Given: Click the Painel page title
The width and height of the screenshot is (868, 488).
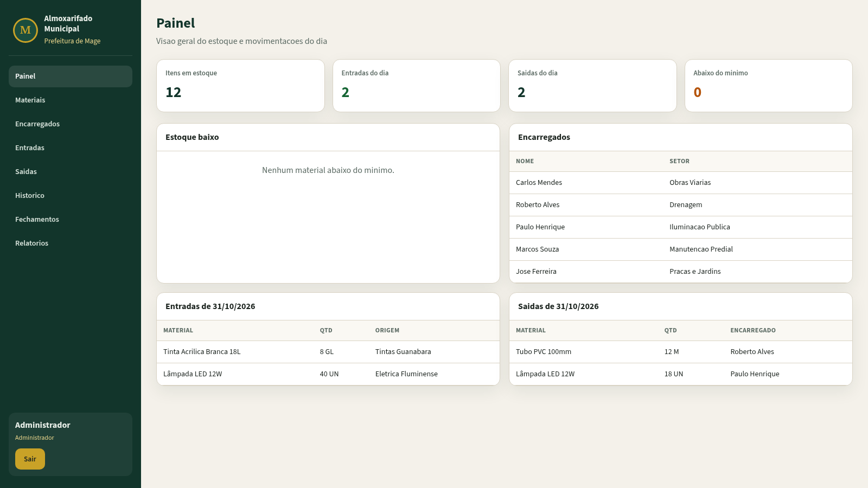Looking at the screenshot, I should pyautogui.click(x=176, y=23).
